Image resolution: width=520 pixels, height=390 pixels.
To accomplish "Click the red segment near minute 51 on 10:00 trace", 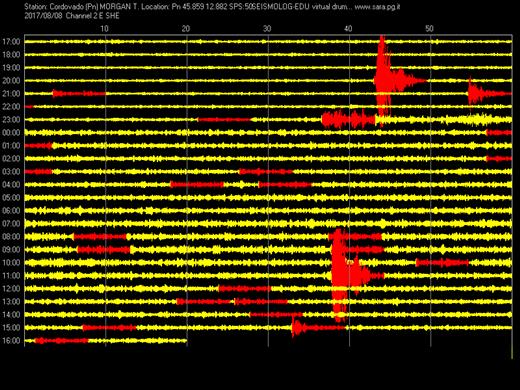I will tap(442, 263).
